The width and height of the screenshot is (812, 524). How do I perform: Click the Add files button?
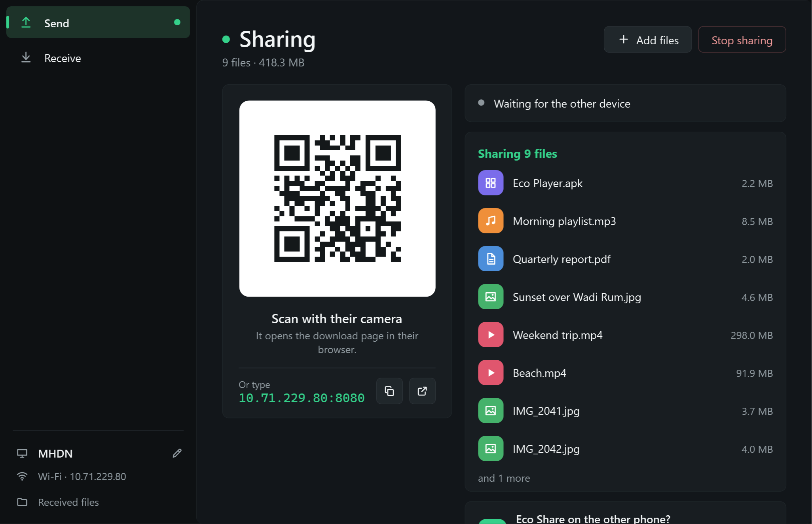pos(648,40)
